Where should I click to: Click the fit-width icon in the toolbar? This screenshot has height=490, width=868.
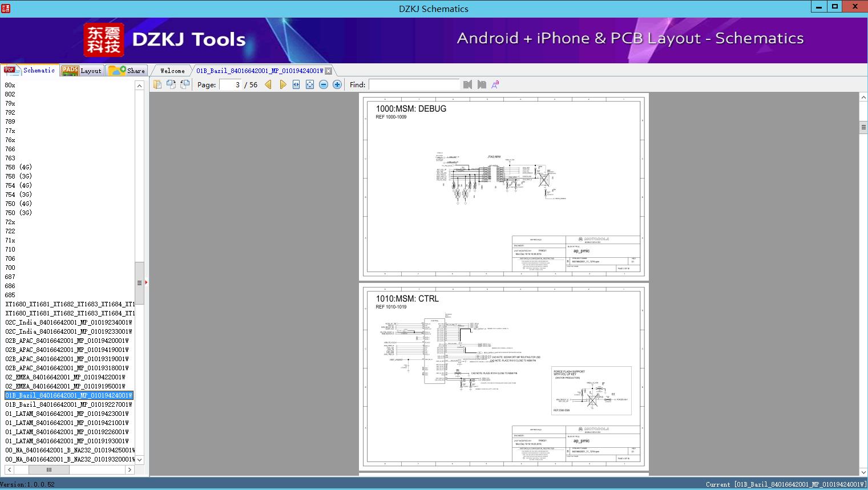(x=296, y=84)
